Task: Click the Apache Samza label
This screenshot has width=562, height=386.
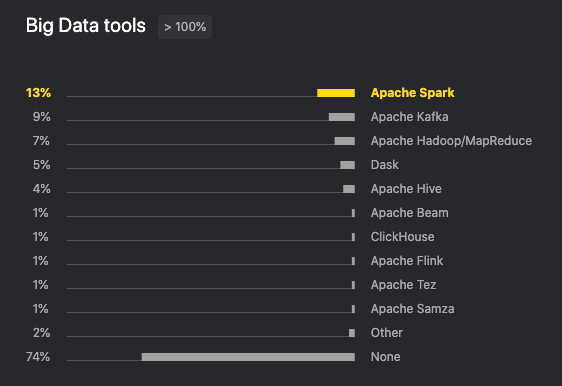Action: tap(413, 309)
